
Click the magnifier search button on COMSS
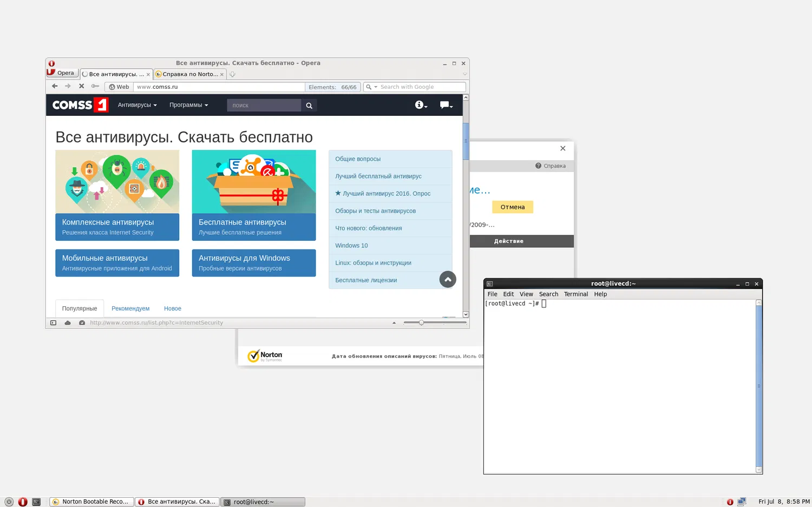(309, 106)
